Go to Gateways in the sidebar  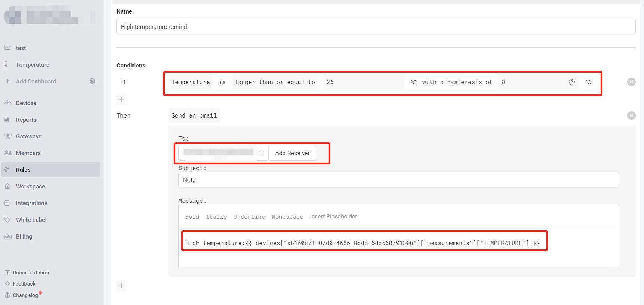click(x=29, y=136)
